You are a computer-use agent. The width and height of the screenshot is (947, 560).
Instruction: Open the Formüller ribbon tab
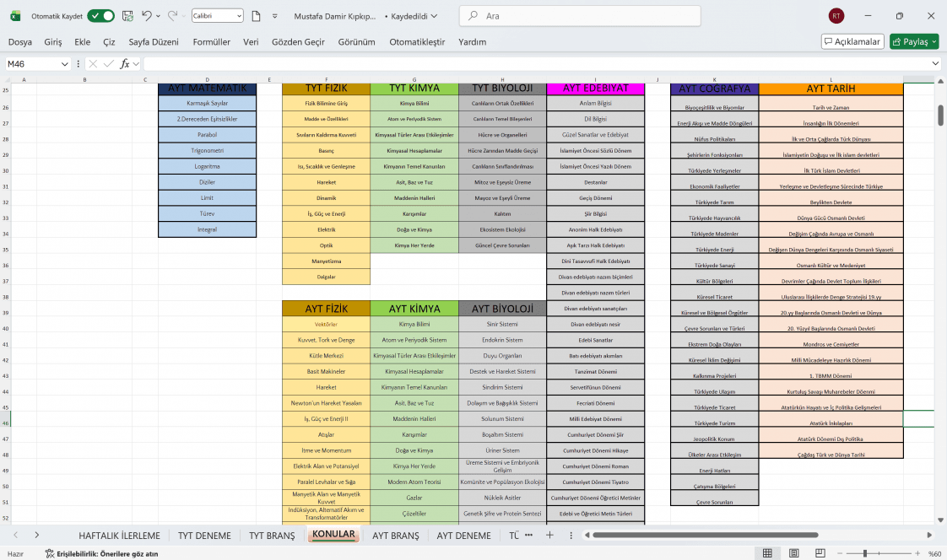pos(211,41)
